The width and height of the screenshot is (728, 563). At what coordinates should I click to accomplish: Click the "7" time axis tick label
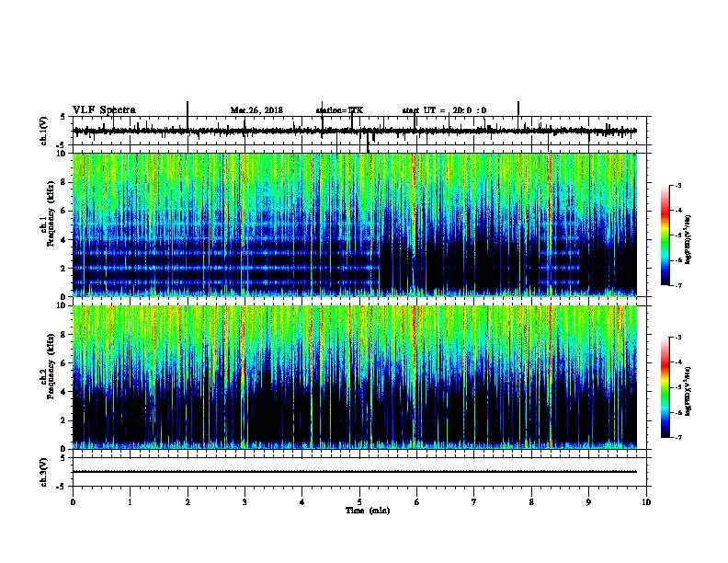pos(474,502)
